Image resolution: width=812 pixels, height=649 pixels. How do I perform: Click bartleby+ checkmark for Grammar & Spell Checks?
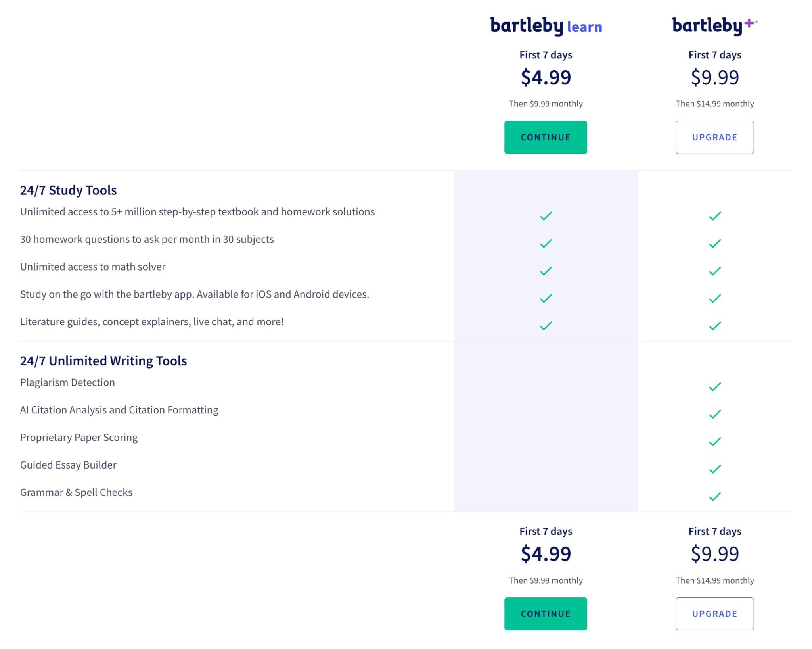(x=714, y=496)
